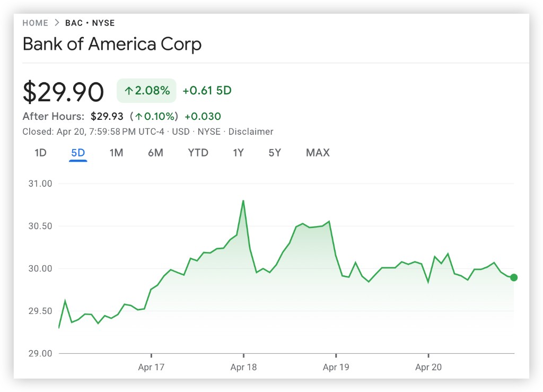Click the green endpoint dot on chart

click(513, 277)
